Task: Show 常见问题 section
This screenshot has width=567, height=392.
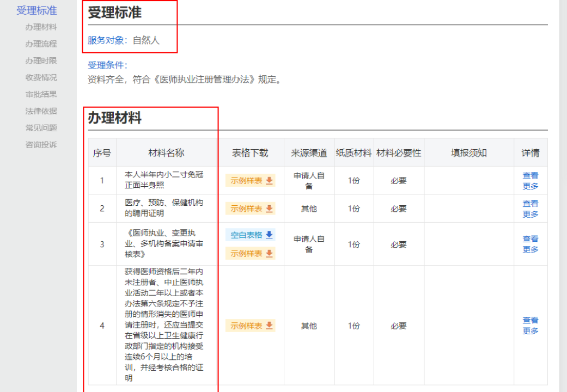Action: tap(41, 128)
